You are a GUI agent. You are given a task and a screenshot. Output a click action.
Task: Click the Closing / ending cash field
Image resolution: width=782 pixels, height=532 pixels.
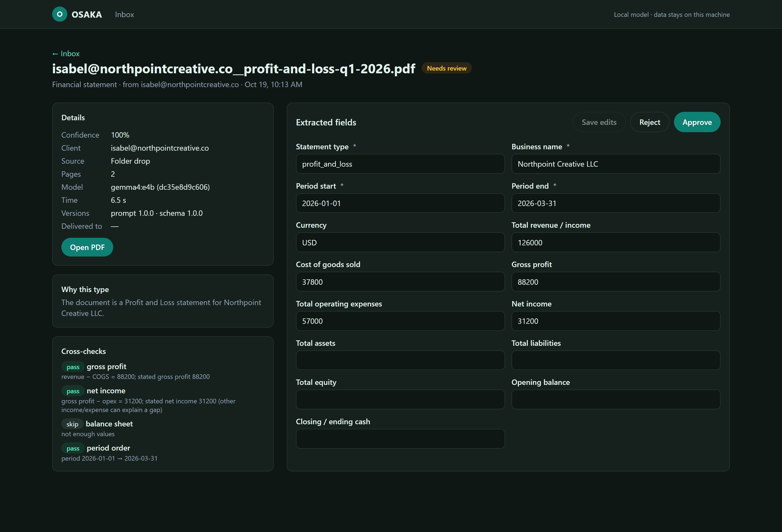tap(400, 439)
